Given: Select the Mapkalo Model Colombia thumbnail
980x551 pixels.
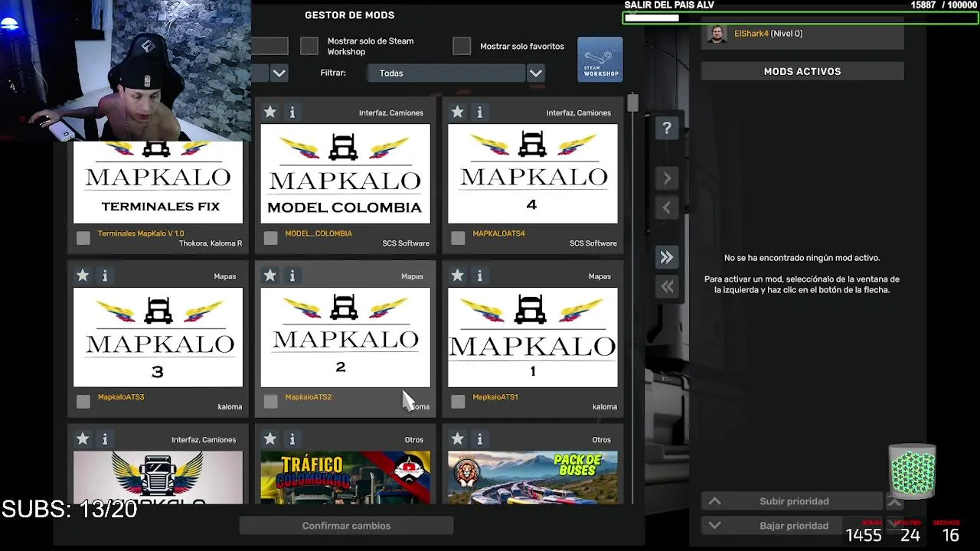Looking at the screenshot, I should [345, 174].
